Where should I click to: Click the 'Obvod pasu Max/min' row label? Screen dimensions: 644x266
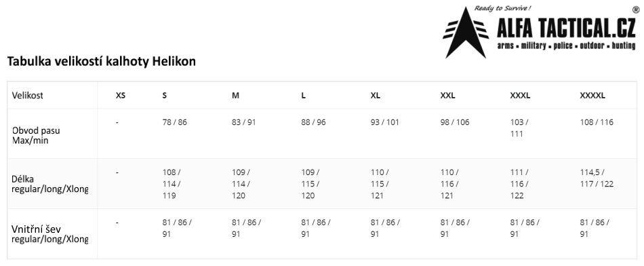[x=36, y=135]
